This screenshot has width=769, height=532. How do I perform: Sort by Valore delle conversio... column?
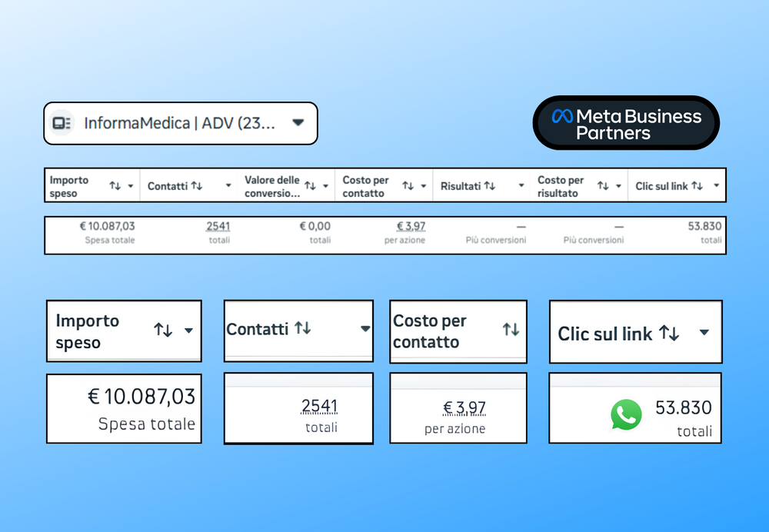click(310, 185)
